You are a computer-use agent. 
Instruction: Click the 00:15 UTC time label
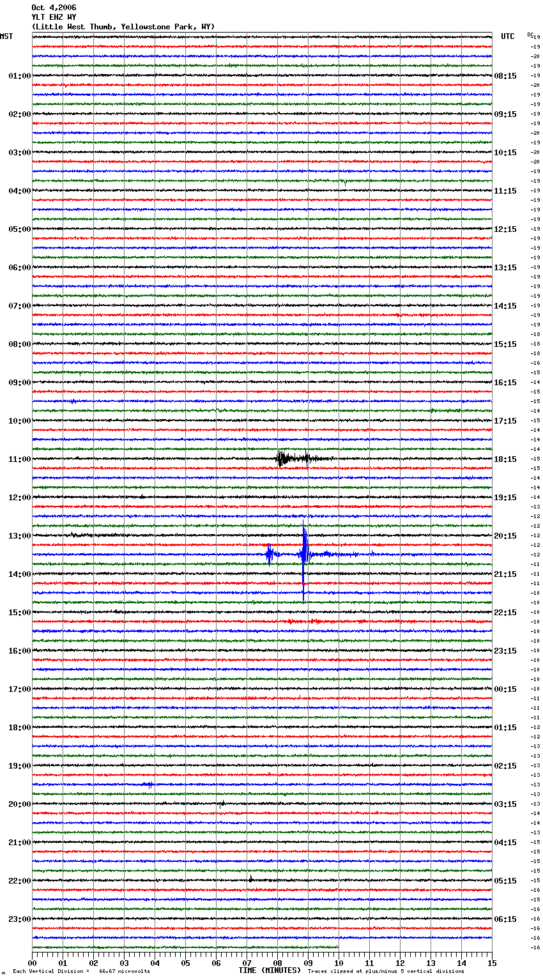(x=505, y=689)
